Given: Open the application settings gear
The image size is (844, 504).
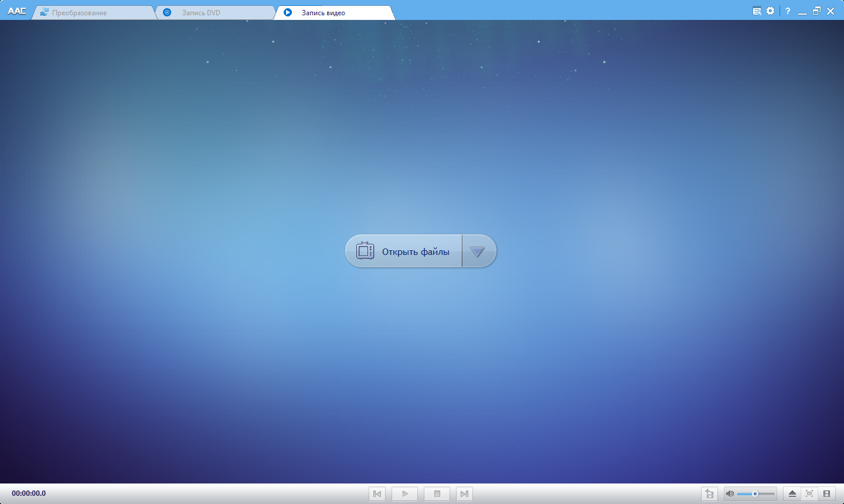Looking at the screenshot, I should click(770, 11).
